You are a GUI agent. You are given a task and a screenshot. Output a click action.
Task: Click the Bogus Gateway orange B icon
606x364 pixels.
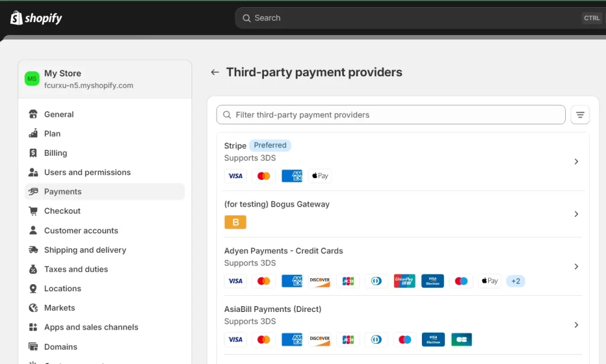236,223
